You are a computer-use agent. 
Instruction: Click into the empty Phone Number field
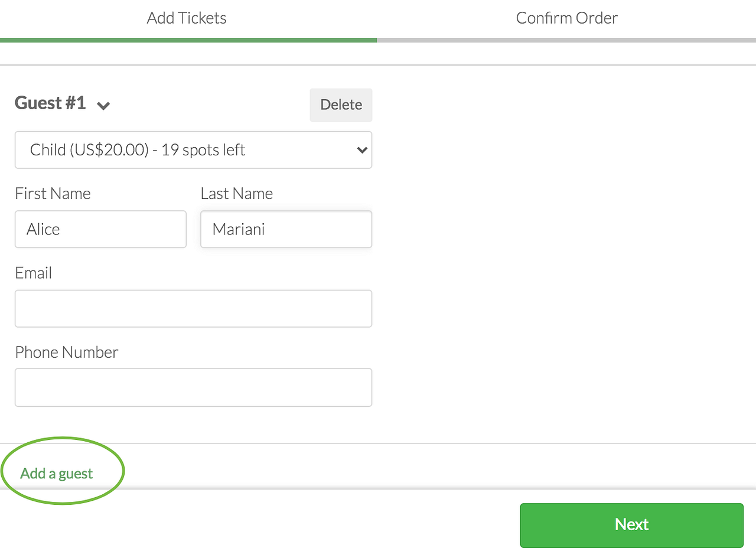pyautogui.click(x=193, y=387)
